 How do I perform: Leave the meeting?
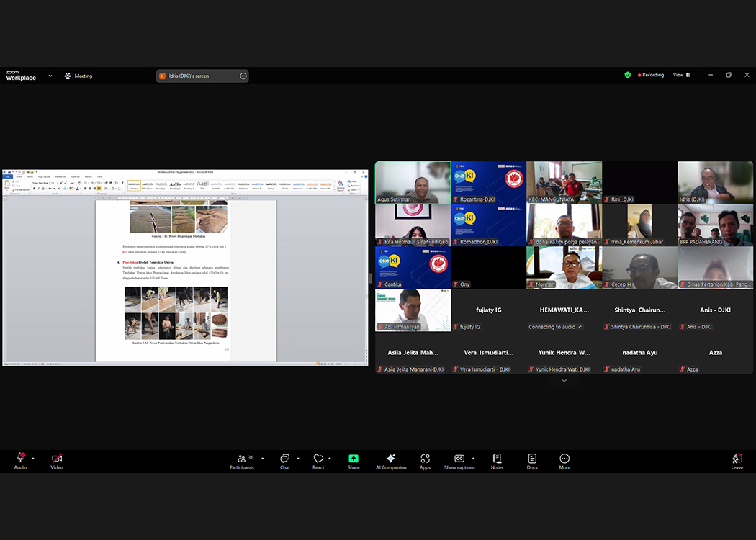point(737,461)
